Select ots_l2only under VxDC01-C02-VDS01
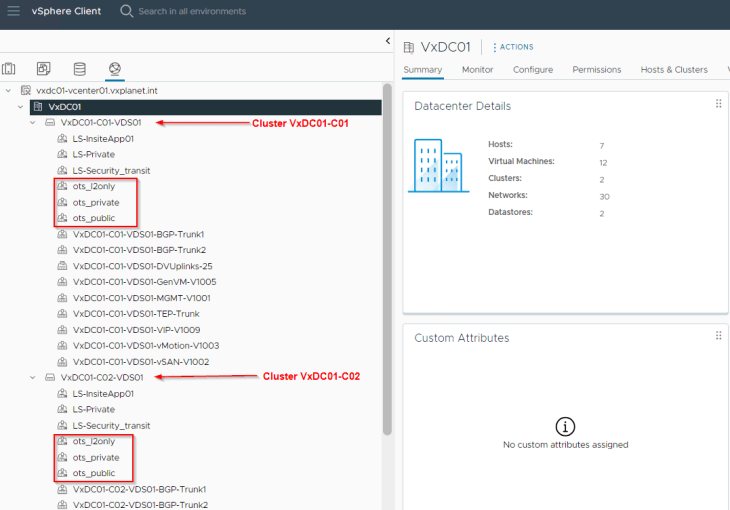Image resolution: width=730 pixels, height=510 pixels. 94,441
